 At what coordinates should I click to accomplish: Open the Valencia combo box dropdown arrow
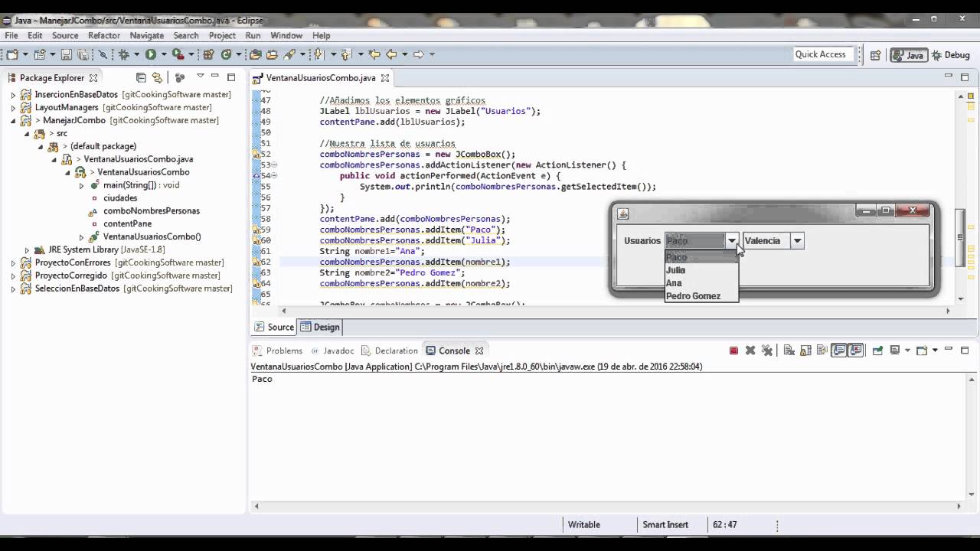(x=797, y=240)
